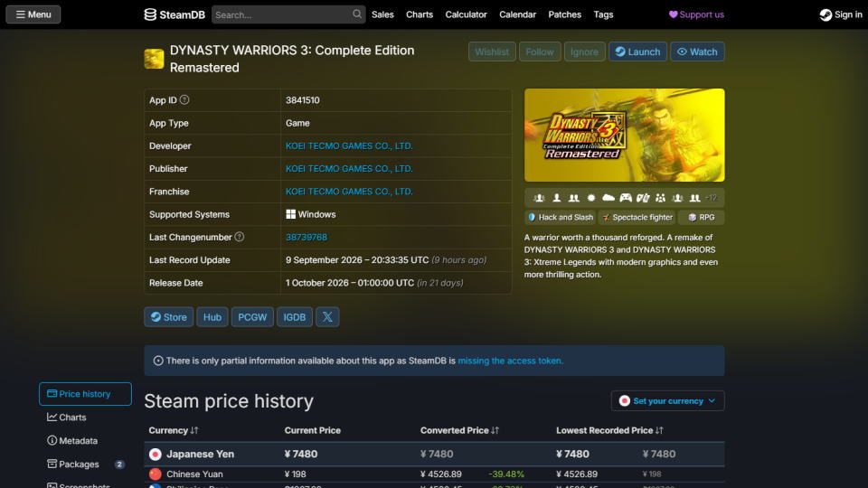Sort by Converted Price column header
Image resolution: width=868 pixels, height=488 pixels.
[x=459, y=430]
